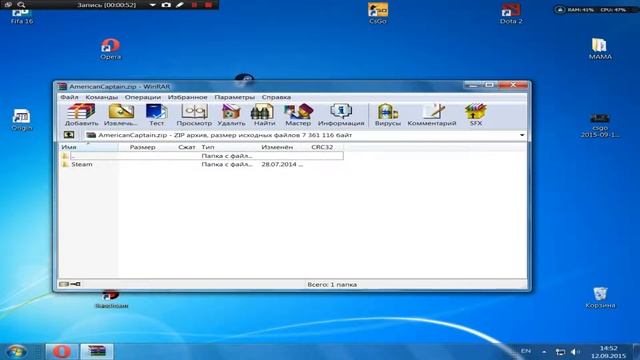The width and height of the screenshot is (640, 360).
Task: Open the CsGo desktop shortcut
Action: [x=378, y=13]
